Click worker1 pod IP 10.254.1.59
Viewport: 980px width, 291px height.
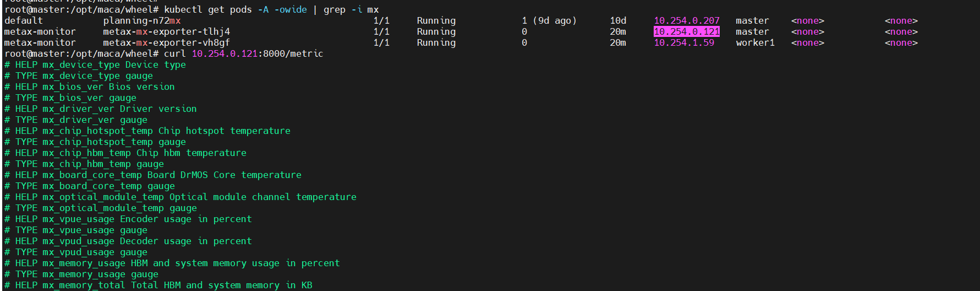click(683, 42)
